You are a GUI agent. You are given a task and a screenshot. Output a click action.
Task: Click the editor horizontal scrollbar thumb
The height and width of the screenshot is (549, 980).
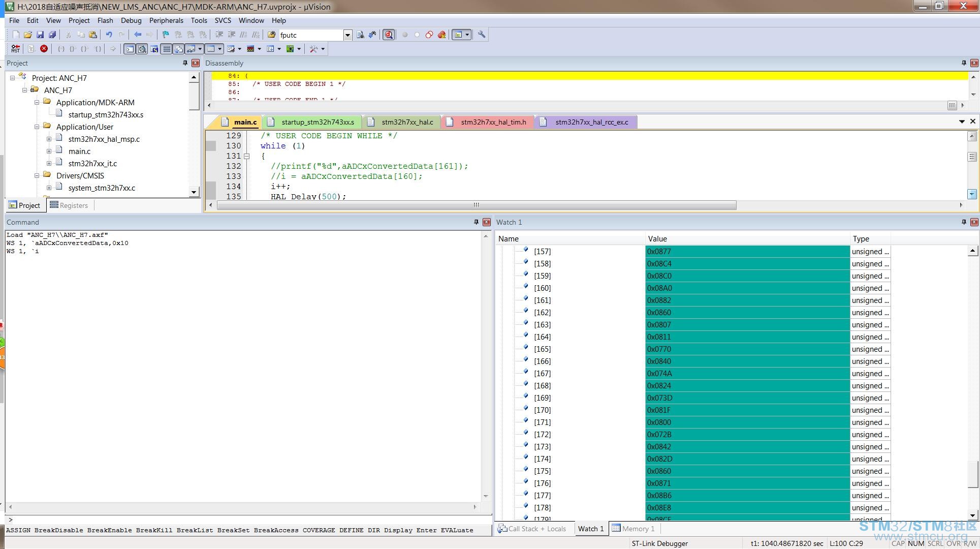click(x=477, y=205)
